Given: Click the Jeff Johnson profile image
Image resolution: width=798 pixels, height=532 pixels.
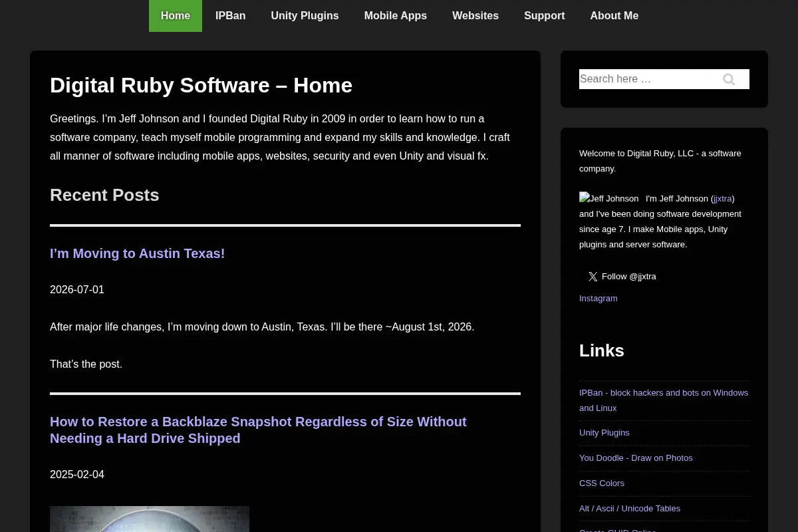Looking at the screenshot, I should (609, 198).
